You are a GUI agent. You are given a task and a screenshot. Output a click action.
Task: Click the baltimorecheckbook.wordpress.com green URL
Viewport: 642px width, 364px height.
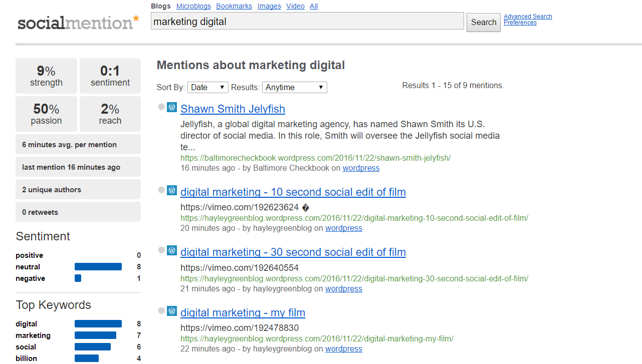coord(316,158)
